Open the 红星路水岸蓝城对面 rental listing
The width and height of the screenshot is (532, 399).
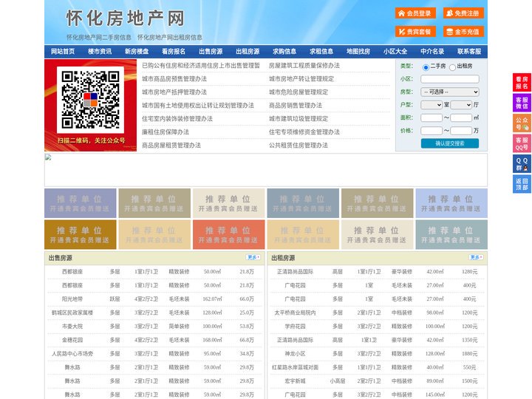(295, 367)
